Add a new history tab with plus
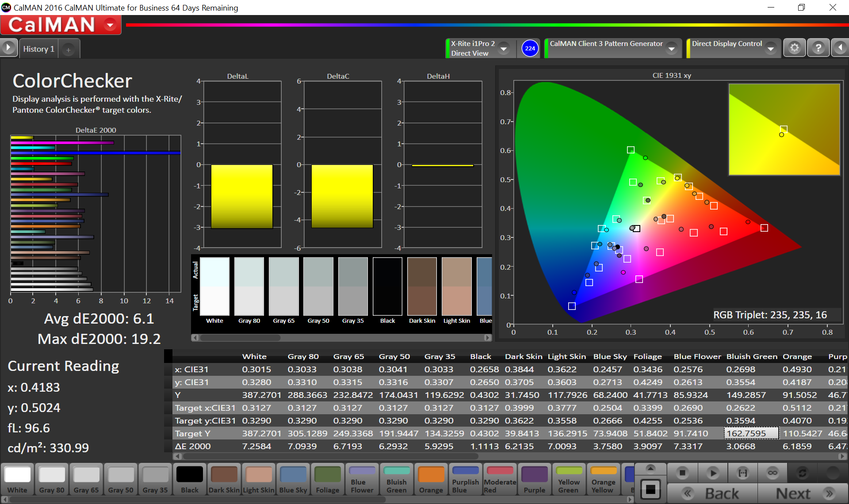The image size is (849, 504). pos(69,50)
